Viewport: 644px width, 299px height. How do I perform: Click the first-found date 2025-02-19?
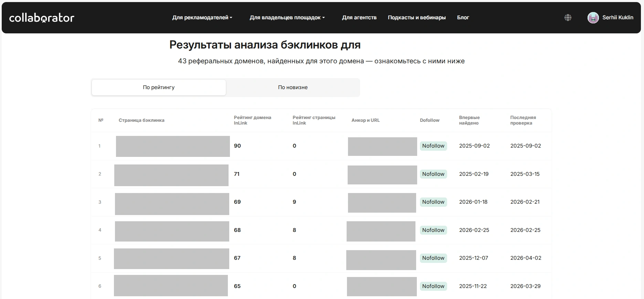474,174
